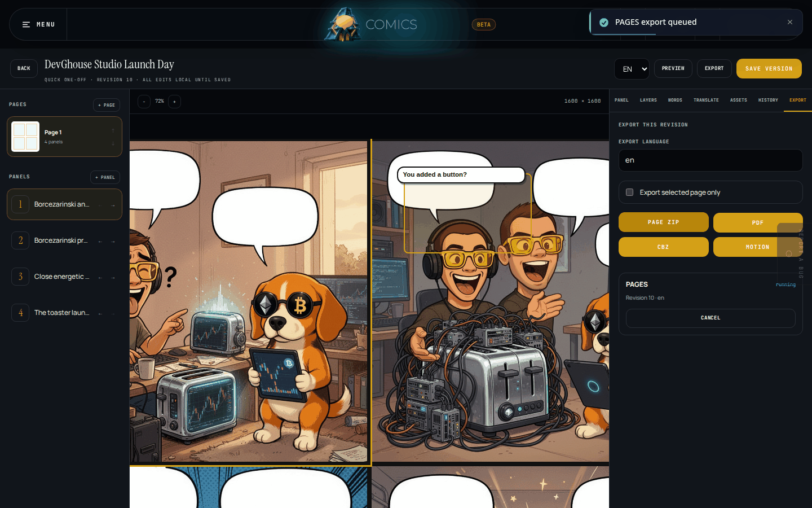Click the 'You added a button?' text box
812x508 pixels.
pos(461,175)
